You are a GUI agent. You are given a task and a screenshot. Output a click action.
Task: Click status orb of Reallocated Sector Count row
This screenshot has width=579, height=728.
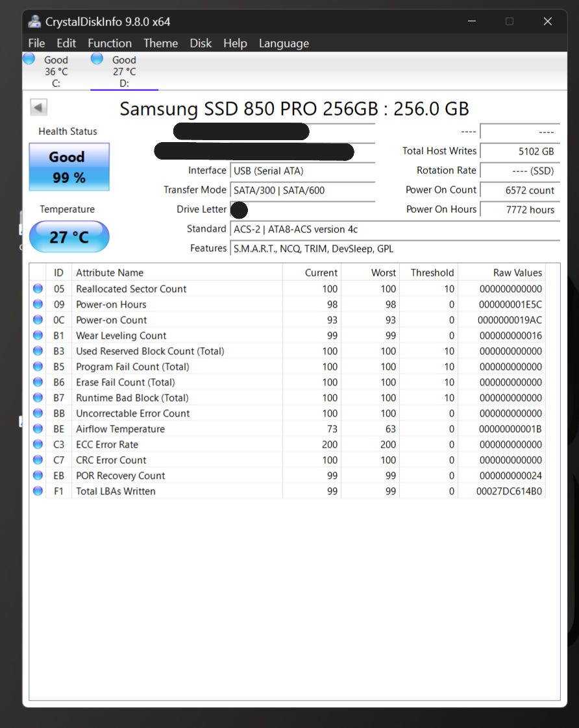pos(38,288)
